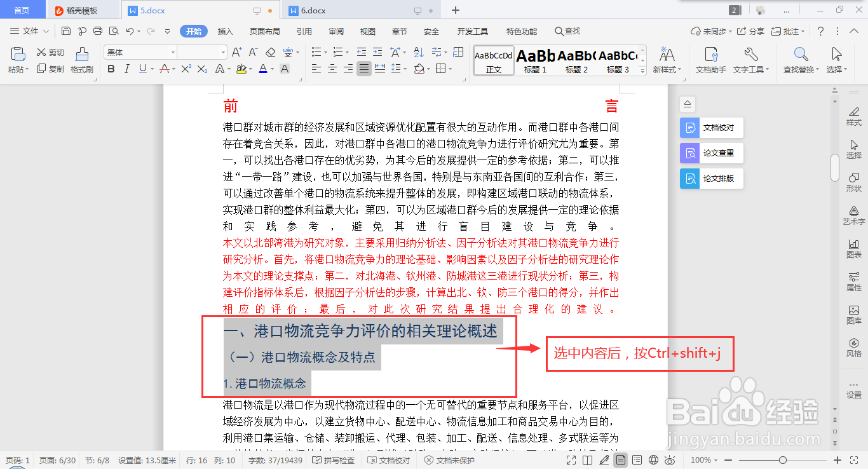Screen dimensions: 868x469
Task: Click the pinyin guide (拼音) icon
Action: pos(288,51)
